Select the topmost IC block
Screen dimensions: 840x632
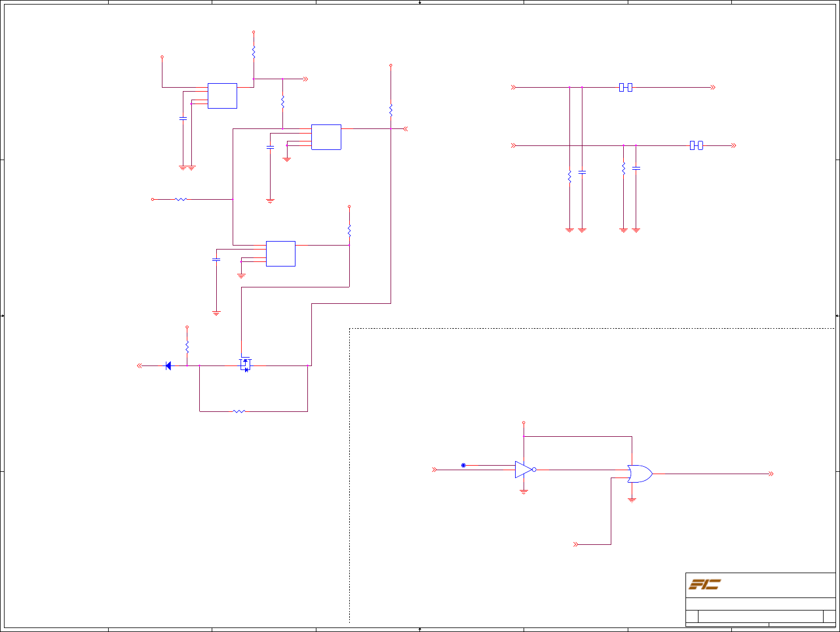(222, 96)
